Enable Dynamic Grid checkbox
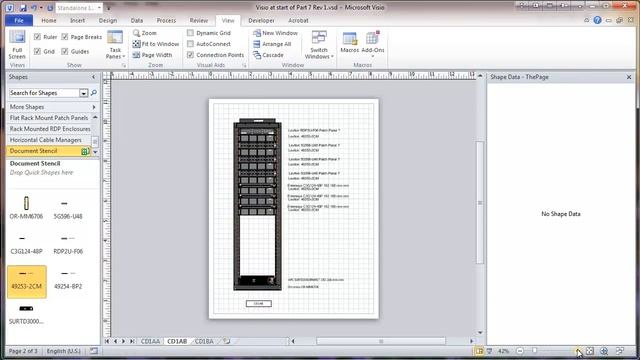The height and width of the screenshot is (360, 640). coord(190,33)
